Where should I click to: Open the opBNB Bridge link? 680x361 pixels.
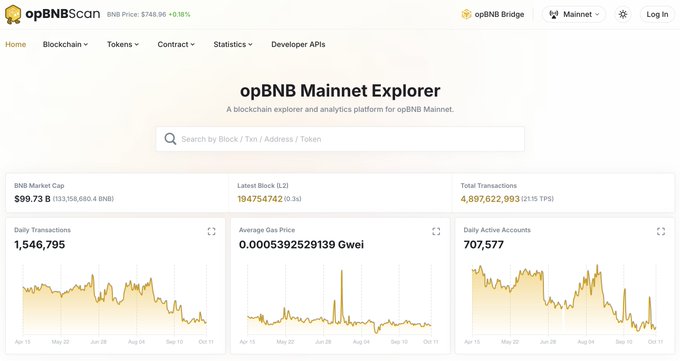point(493,14)
